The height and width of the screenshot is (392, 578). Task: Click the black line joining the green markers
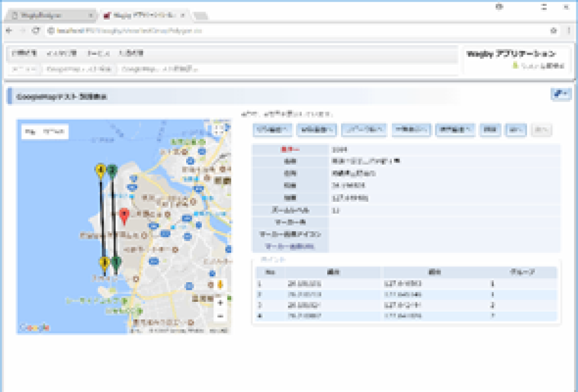pos(114,217)
